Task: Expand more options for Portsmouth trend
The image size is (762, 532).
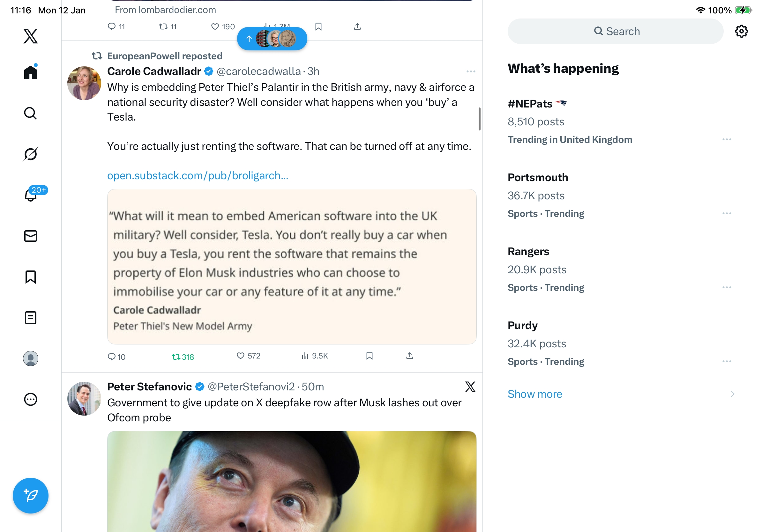Action: [x=727, y=214]
